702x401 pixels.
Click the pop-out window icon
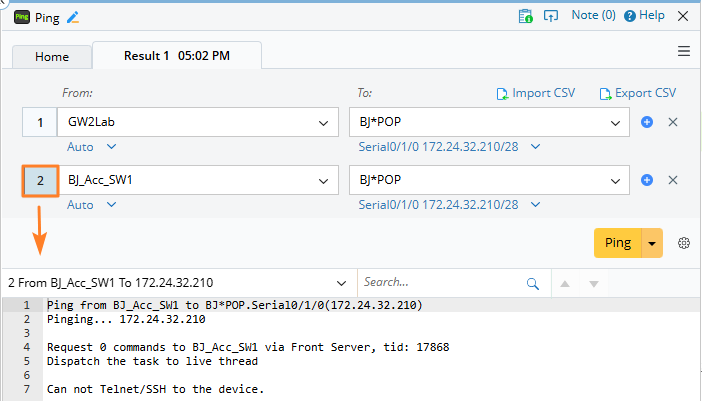click(x=550, y=16)
